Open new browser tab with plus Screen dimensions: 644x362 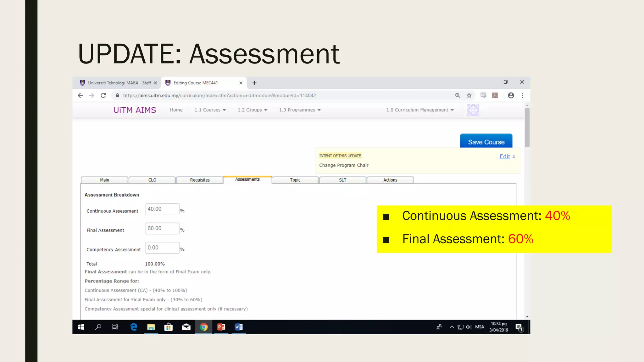click(x=254, y=83)
